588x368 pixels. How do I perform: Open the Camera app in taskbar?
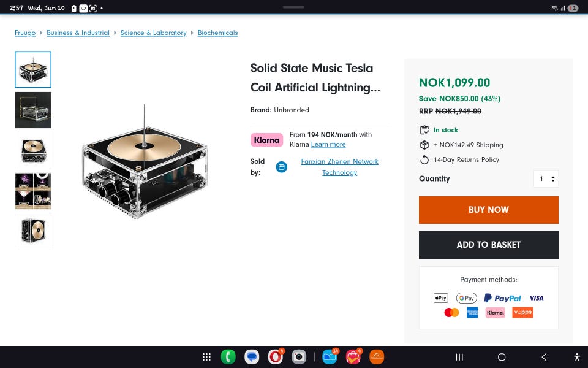299,357
